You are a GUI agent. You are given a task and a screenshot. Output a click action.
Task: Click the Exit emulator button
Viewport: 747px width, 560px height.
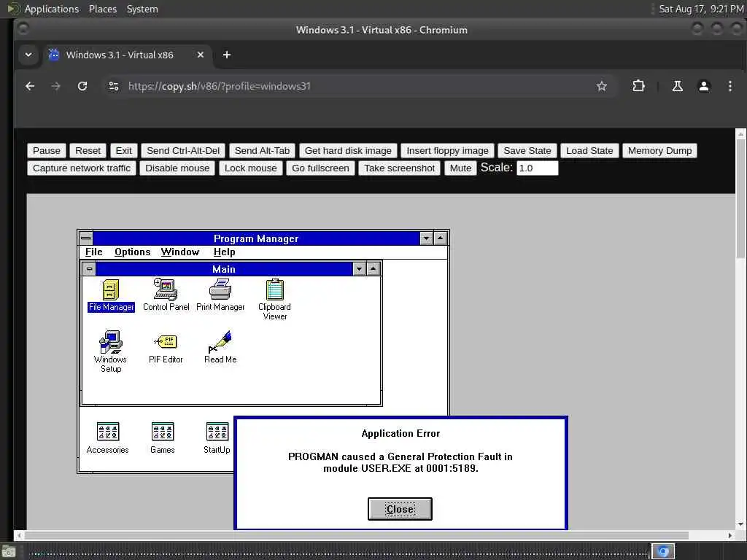coord(124,150)
